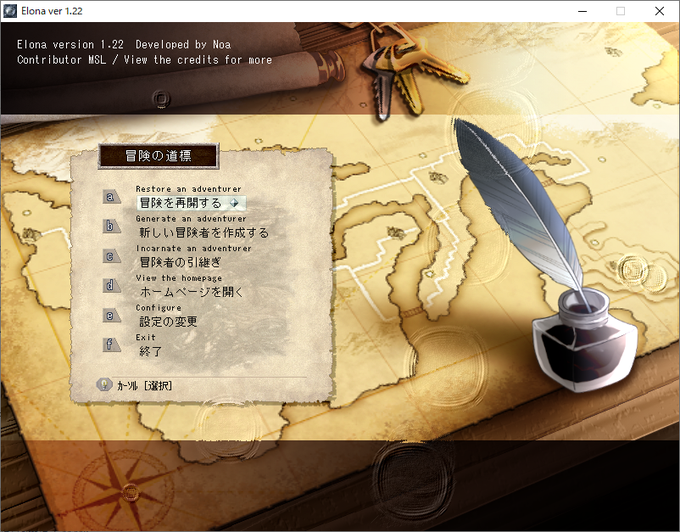Image resolution: width=680 pixels, height=532 pixels.
Task: Click the 'e' key icon
Action: pyautogui.click(x=111, y=315)
